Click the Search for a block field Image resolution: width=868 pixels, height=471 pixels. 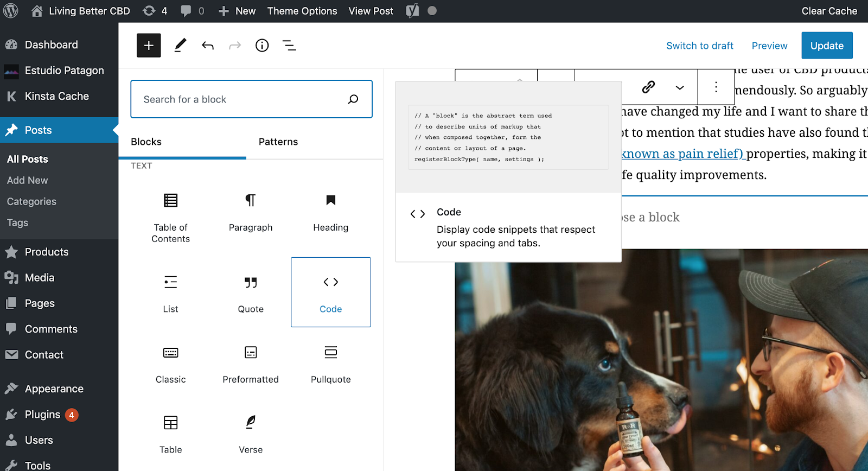[x=251, y=99]
